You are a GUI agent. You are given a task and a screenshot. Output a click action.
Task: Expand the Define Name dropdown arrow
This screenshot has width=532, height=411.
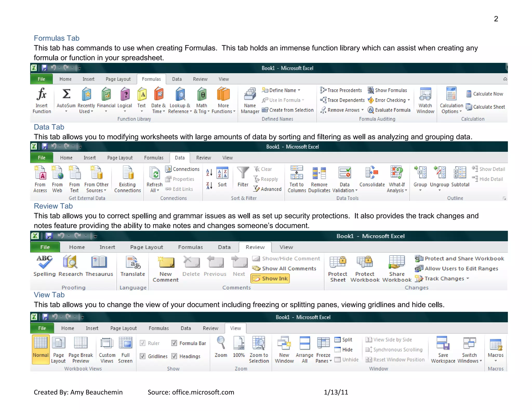[299, 90]
